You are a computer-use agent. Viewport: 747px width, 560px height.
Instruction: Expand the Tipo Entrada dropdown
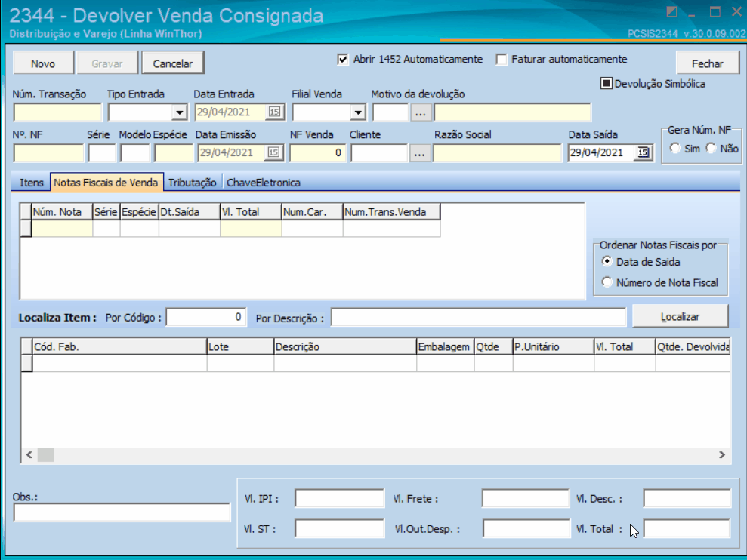point(179,112)
